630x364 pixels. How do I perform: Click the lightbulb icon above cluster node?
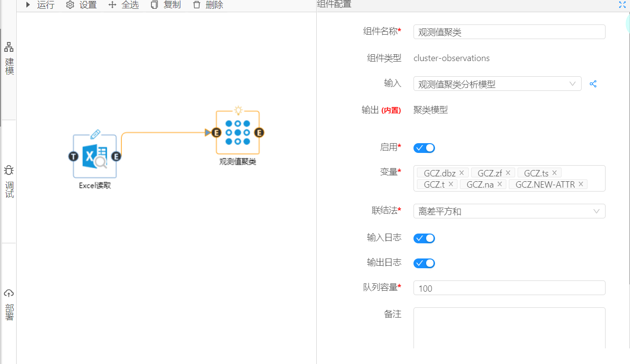coord(238,110)
